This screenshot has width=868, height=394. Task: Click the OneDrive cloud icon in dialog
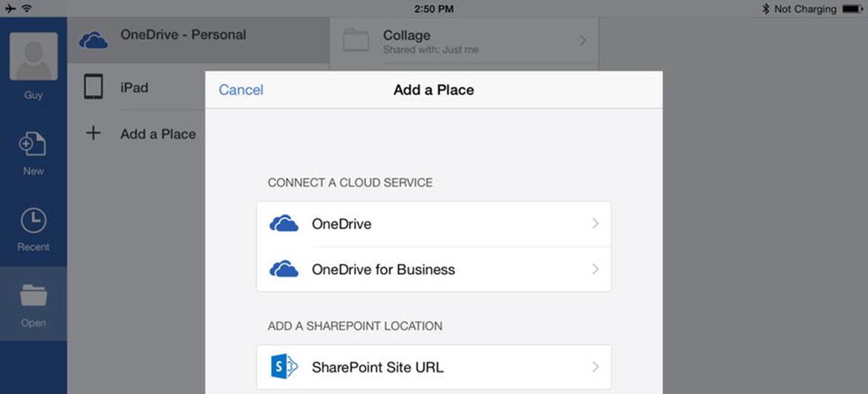(x=284, y=224)
